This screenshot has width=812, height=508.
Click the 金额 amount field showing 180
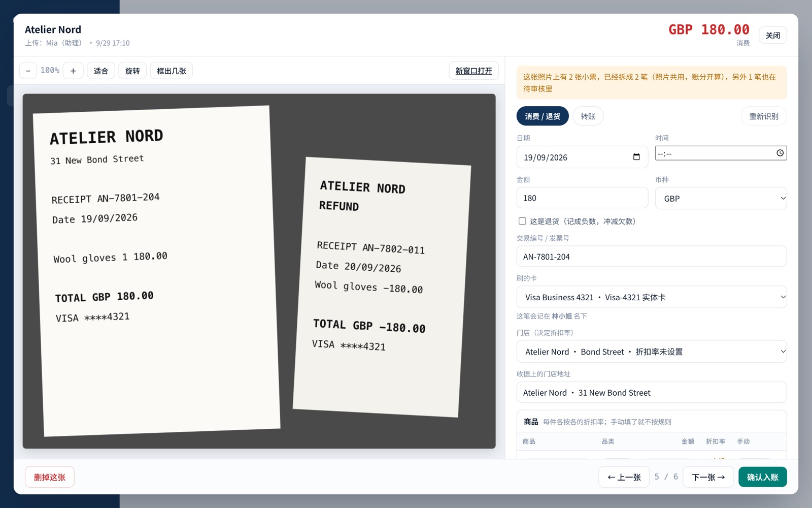point(582,198)
